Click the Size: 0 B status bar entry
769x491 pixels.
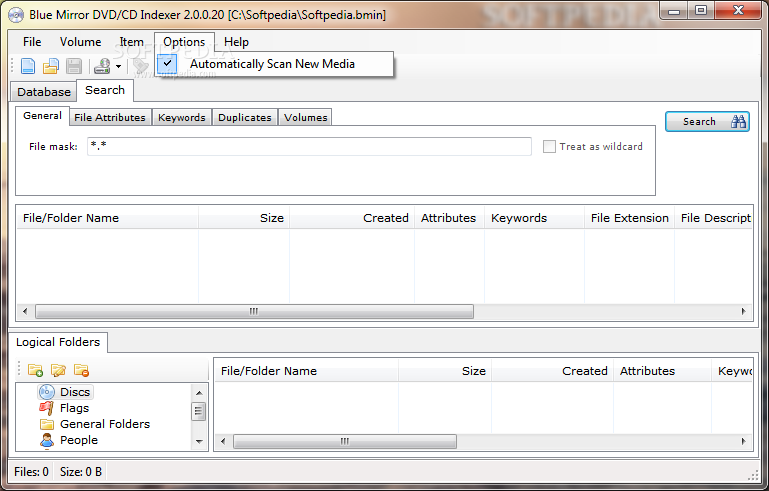click(81, 472)
